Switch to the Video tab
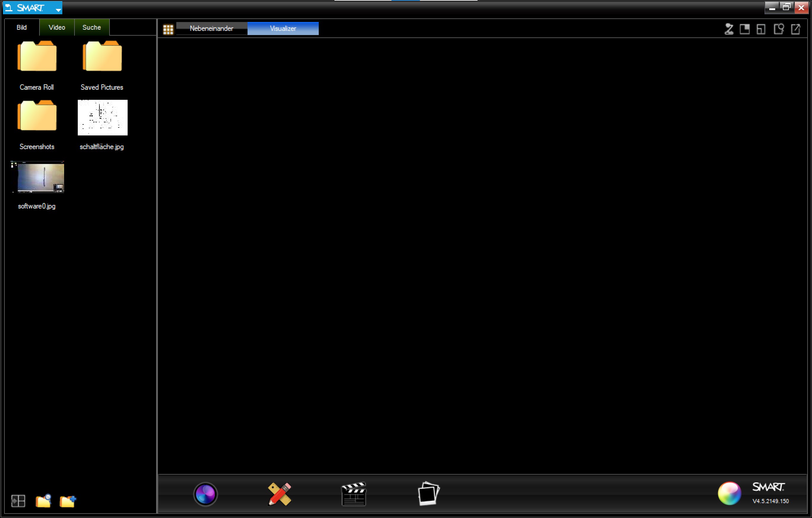 coord(57,27)
